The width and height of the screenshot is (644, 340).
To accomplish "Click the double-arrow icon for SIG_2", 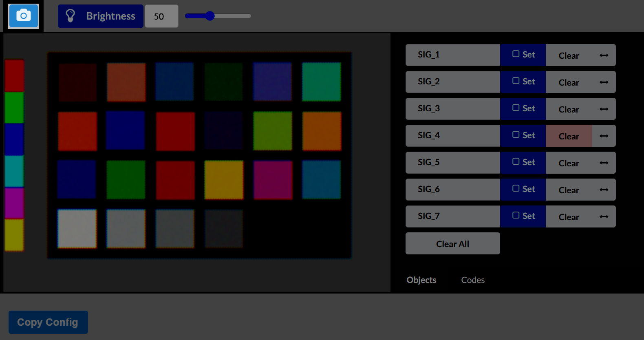I will coord(604,82).
